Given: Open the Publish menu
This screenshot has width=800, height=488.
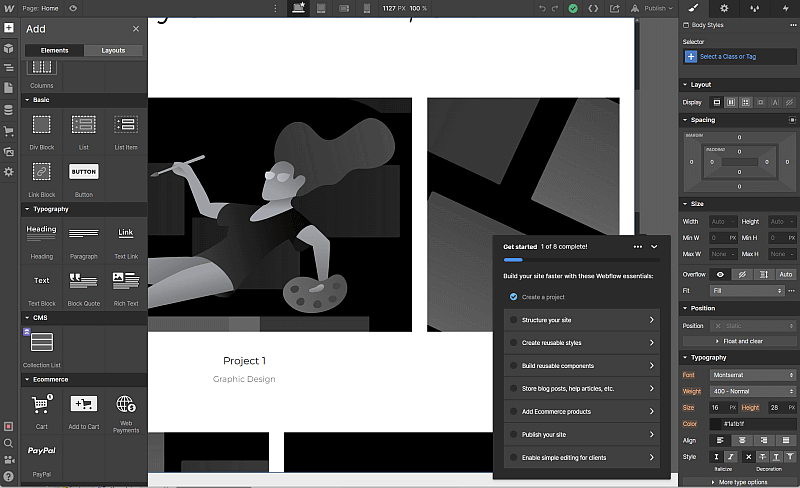Looking at the screenshot, I should 657,8.
